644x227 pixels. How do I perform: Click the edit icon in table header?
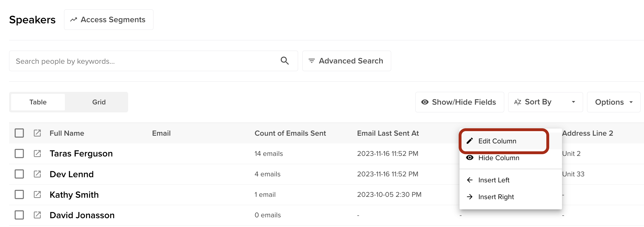pos(37,133)
